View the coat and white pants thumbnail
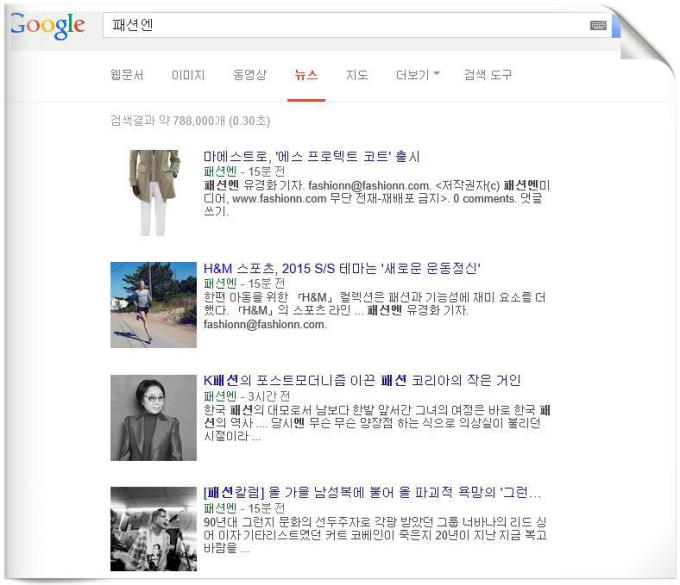 (x=154, y=193)
